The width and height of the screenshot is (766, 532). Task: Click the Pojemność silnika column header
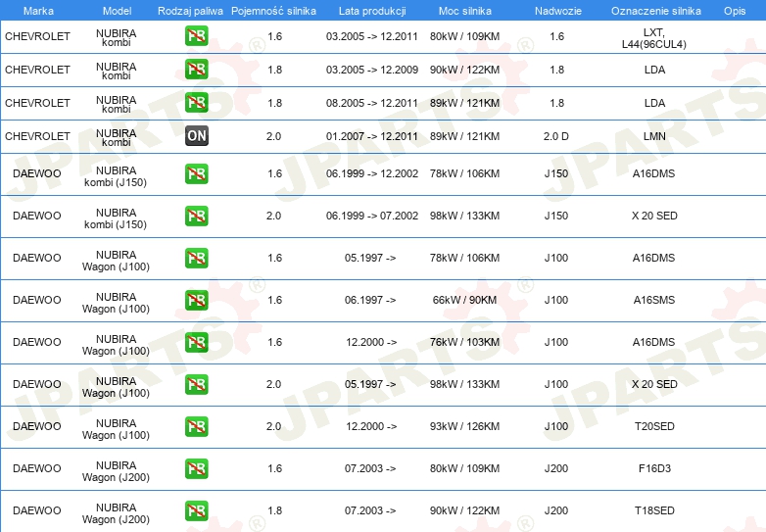(x=273, y=11)
